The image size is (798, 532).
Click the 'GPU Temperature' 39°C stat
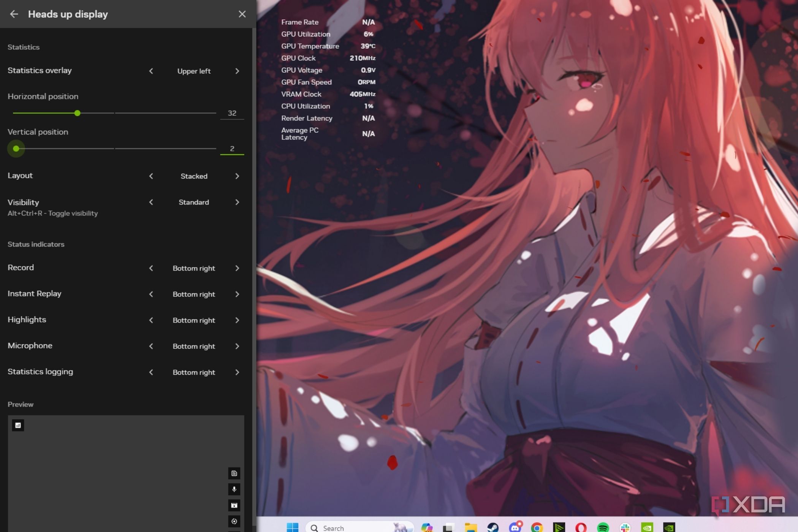tap(328, 46)
